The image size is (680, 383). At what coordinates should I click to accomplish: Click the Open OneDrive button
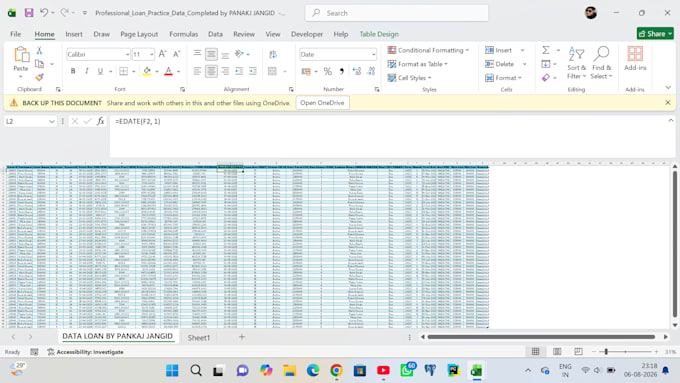coord(322,103)
